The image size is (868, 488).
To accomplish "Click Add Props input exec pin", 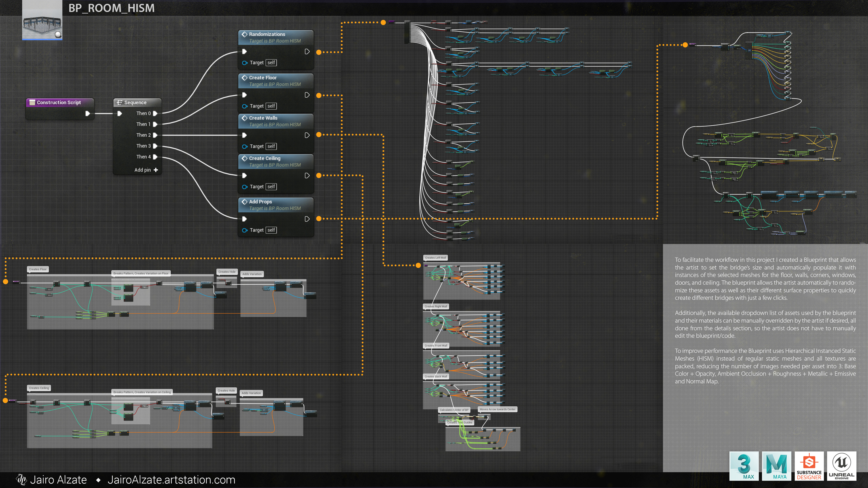I will (x=245, y=219).
